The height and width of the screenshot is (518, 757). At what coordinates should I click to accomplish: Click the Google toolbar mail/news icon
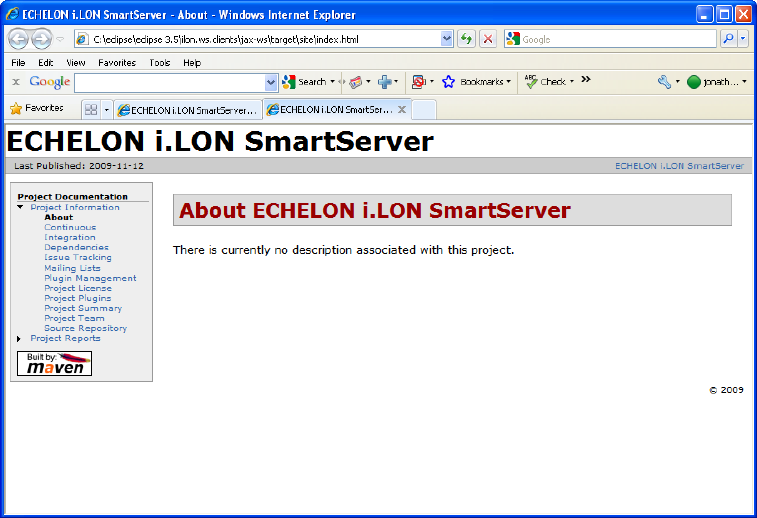pos(356,82)
